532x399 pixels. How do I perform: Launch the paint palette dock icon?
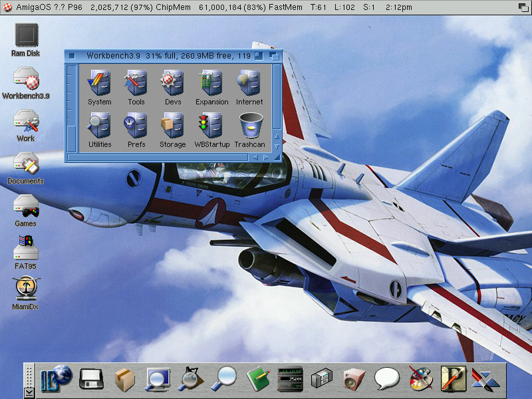click(421, 378)
